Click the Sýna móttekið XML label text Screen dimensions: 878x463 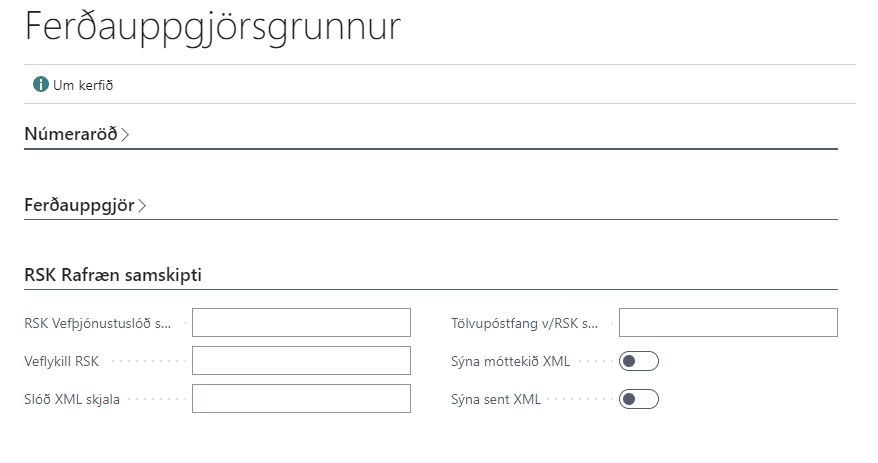click(x=510, y=361)
